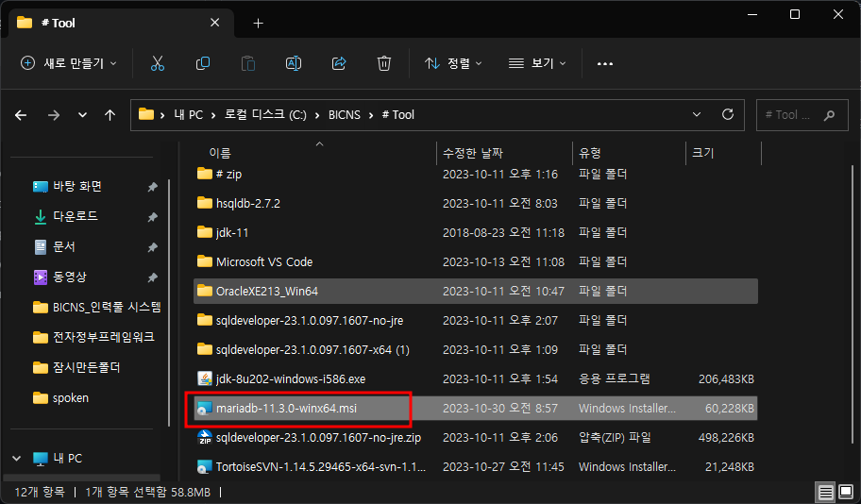861x504 pixels.
Task: Close the # Tool tab
Action: click(214, 23)
